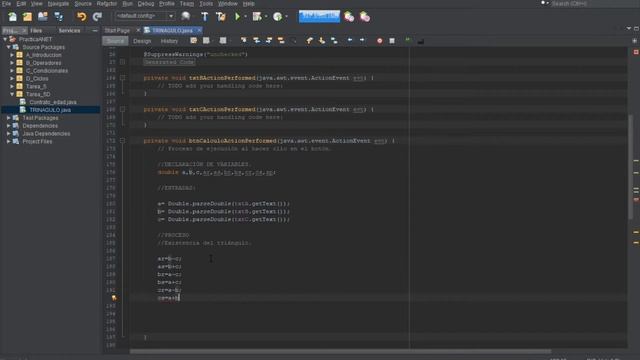Click the Debug Project icon
This screenshot has height=360, width=640.
point(257,16)
